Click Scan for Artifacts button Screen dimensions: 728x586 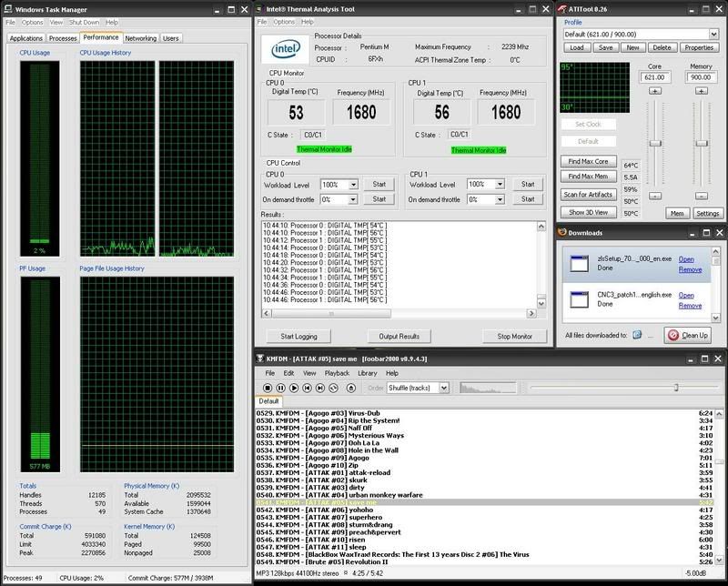click(588, 195)
